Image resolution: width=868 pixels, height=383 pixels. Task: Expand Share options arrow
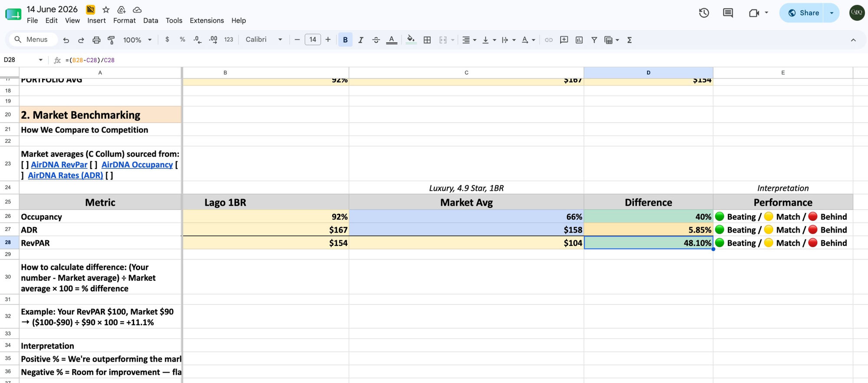click(x=832, y=13)
